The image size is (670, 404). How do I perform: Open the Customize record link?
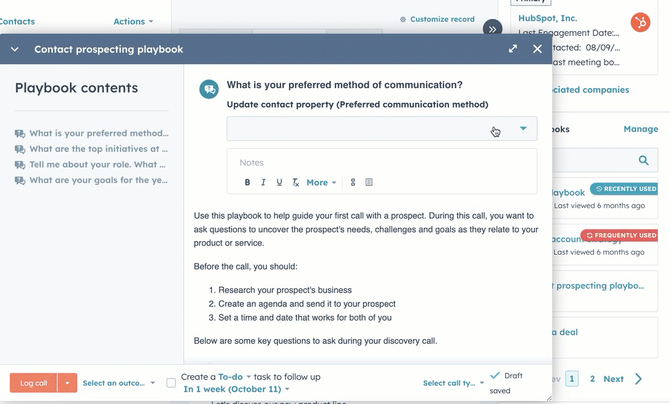coord(435,19)
